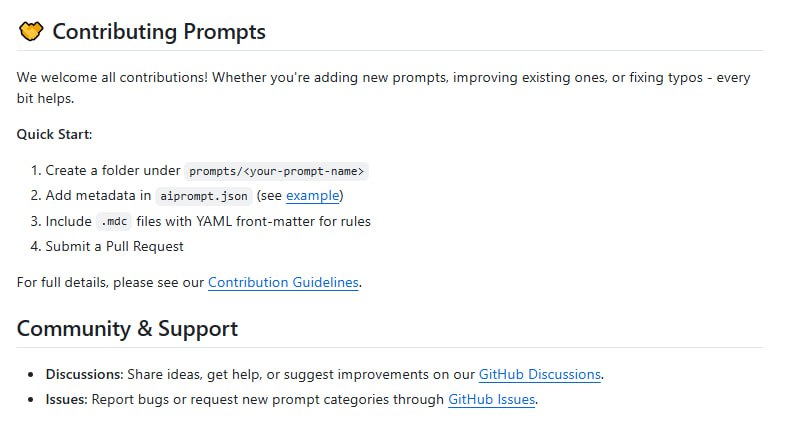Viewport: 790px width, 431px height.
Task: Click the aiprompt.json inline code
Action: (203, 196)
